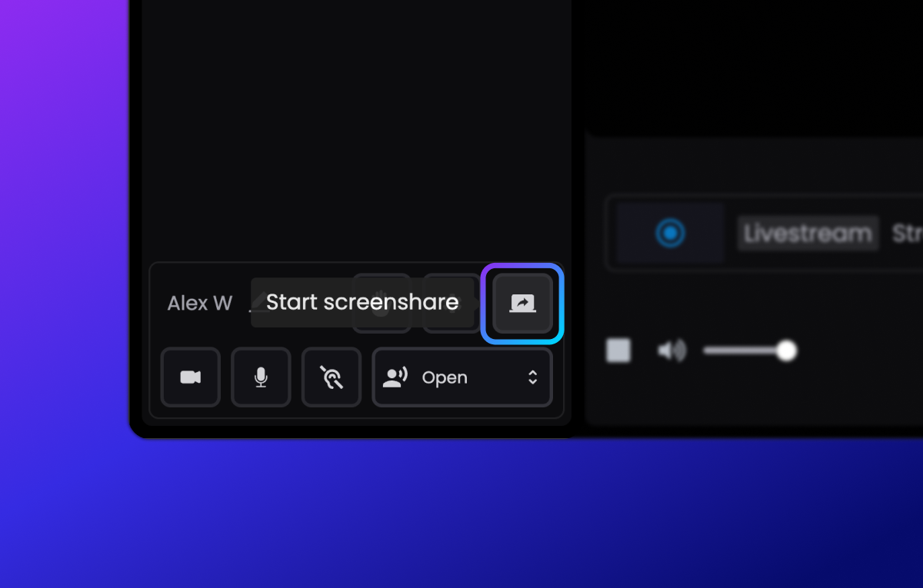Viewport: 923px width, 588px height.
Task: Click the speaking person icon in Open dropdown
Action: point(395,377)
